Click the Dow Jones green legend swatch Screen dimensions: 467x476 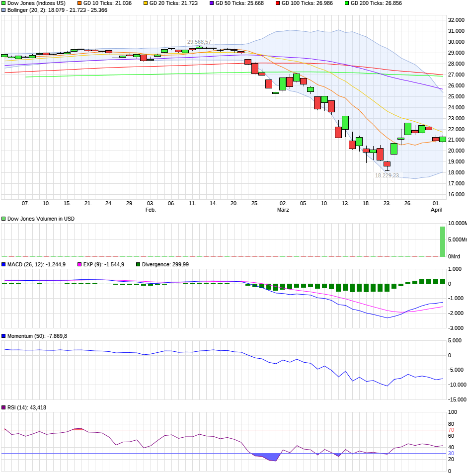pos(3,3)
